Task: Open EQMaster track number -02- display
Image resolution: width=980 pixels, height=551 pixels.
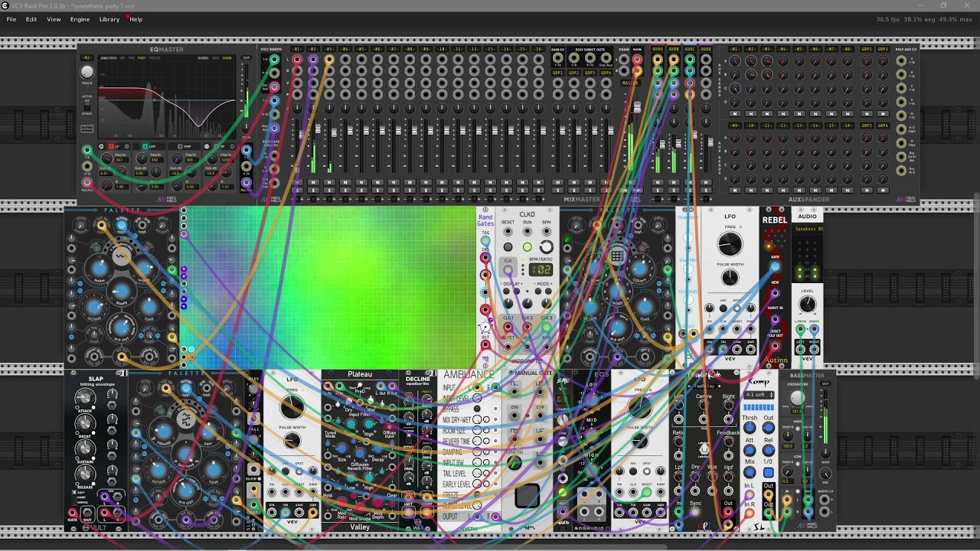Action: [x=87, y=57]
